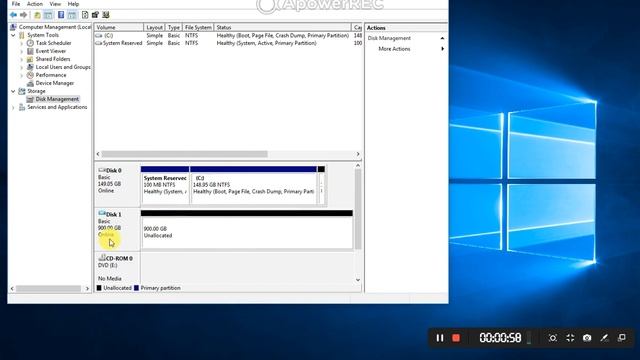Image resolution: width=640 pixels, height=360 pixels.
Task: Expand the Performance node
Action: click(x=22, y=76)
